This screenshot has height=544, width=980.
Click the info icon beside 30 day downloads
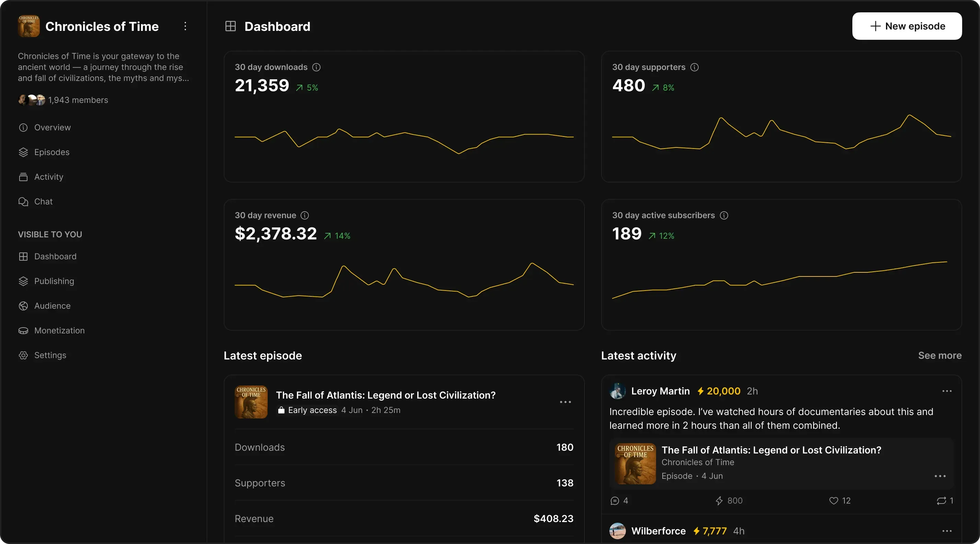click(x=316, y=67)
